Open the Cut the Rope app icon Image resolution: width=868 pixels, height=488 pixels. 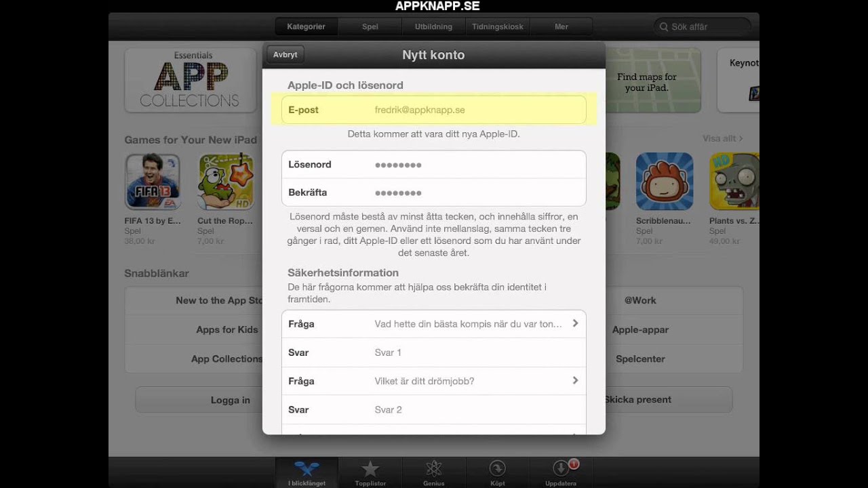[x=226, y=182]
